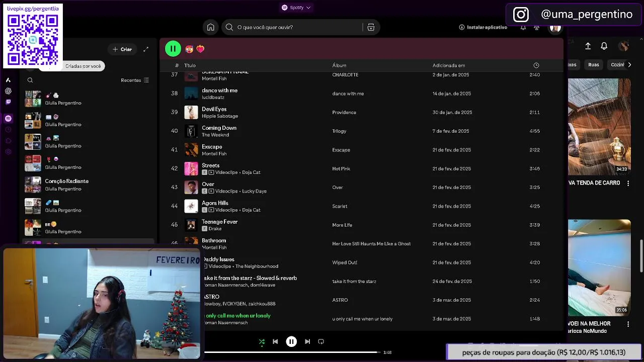Sort by the Álbum column header
Image resolution: width=644 pixels, height=362 pixels.
pyautogui.click(x=339, y=65)
